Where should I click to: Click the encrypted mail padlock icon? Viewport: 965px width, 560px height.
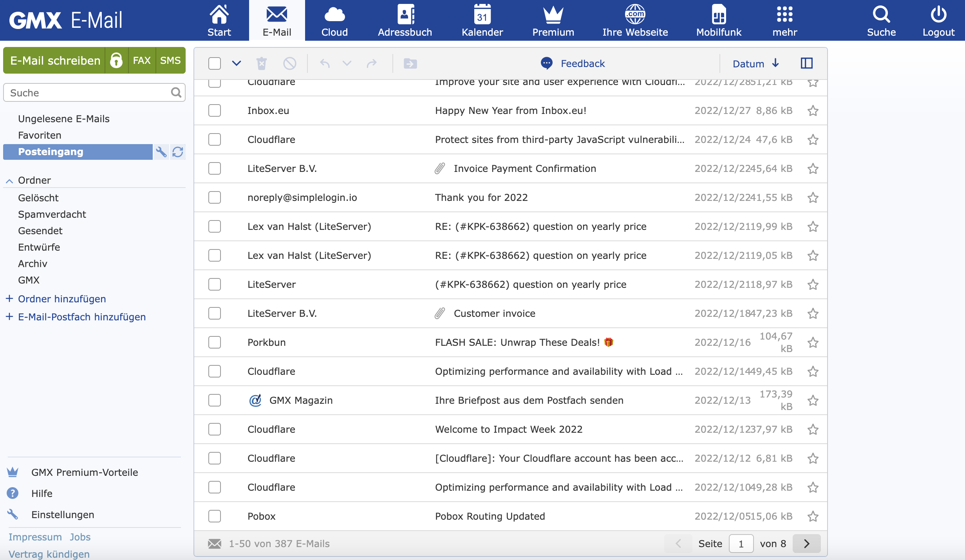coord(116,60)
